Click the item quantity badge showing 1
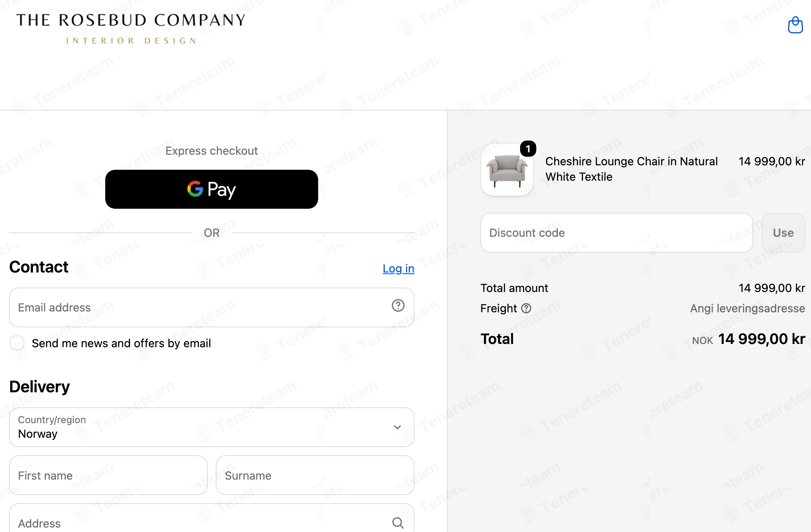This screenshot has height=532, width=811. pos(528,149)
